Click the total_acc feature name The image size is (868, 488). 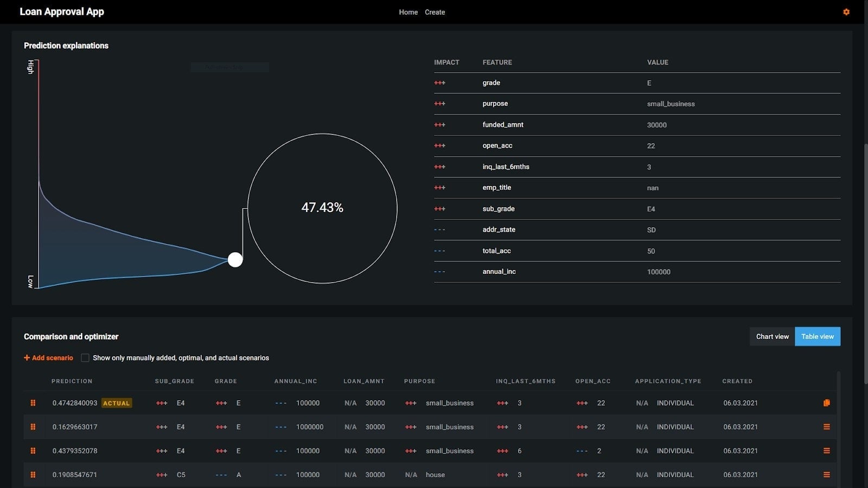pyautogui.click(x=497, y=251)
